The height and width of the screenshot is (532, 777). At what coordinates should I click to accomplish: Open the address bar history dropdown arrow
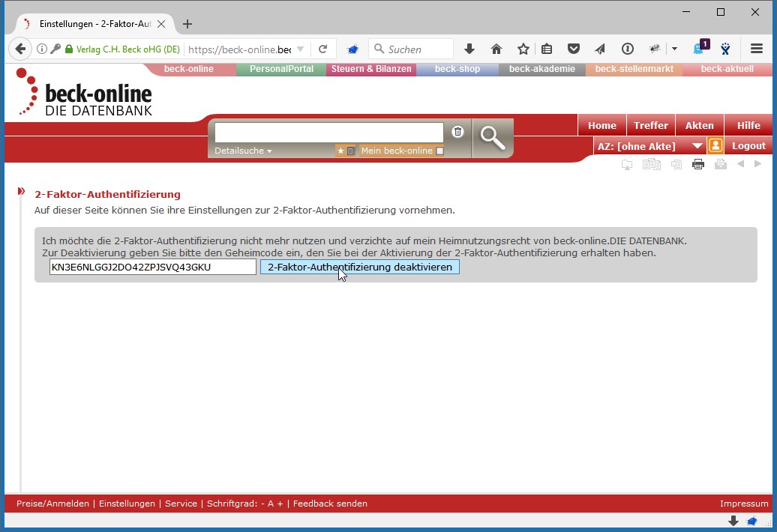300,49
